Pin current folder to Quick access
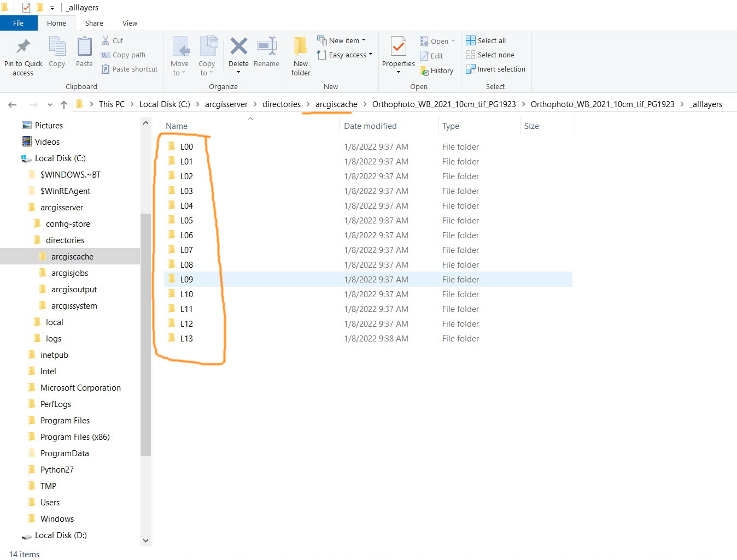Viewport: 737px width, 560px height. click(x=22, y=57)
